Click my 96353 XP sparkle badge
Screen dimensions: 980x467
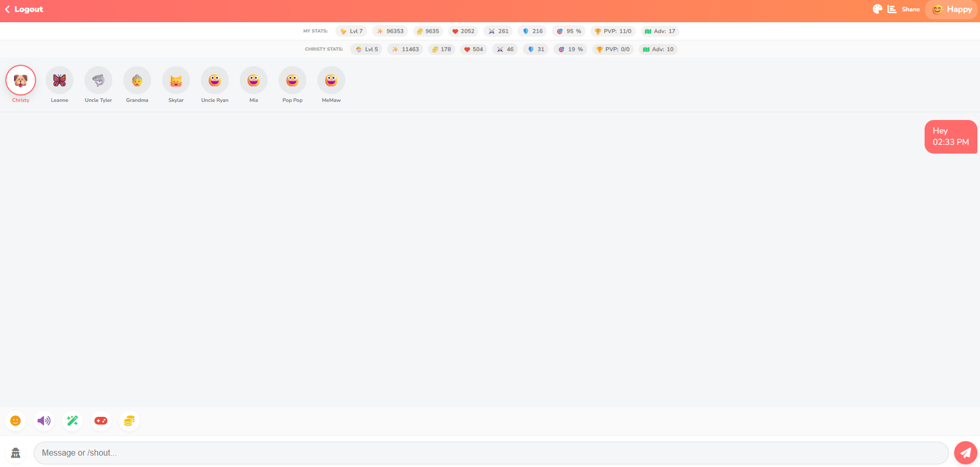(x=390, y=31)
